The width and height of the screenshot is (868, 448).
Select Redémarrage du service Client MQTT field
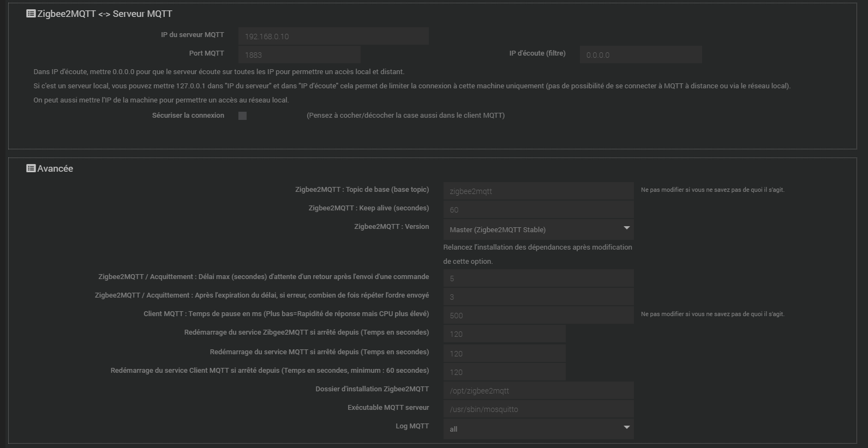504,372
